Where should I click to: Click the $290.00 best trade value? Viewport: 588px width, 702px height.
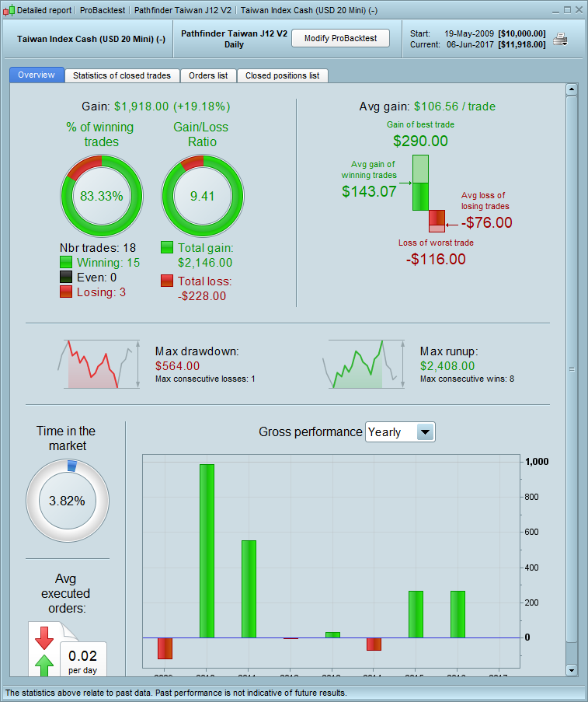pyautogui.click(x=421, y=141)
